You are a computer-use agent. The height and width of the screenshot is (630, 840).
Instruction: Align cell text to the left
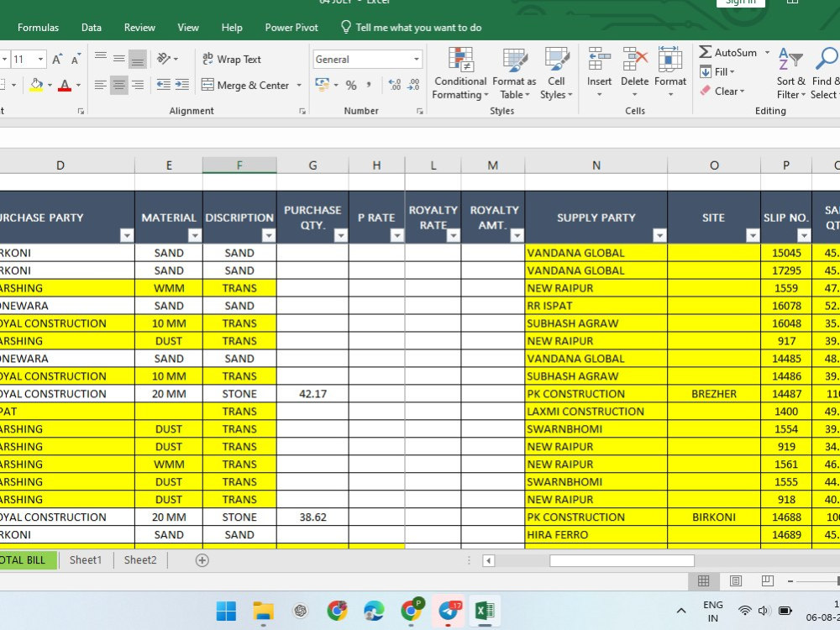pos(100,85)
